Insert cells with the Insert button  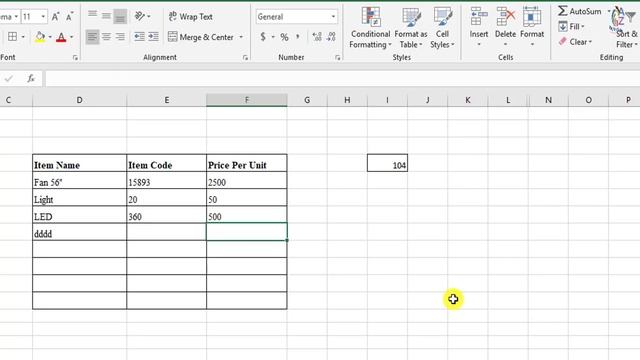479,27
